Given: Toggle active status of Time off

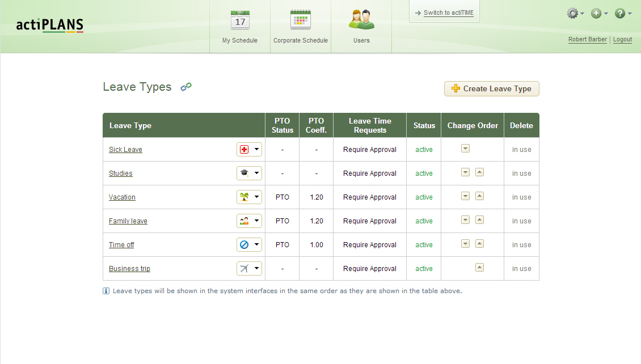Looking at the screenshot, I should pyautogui.click(x=424, y=245).
